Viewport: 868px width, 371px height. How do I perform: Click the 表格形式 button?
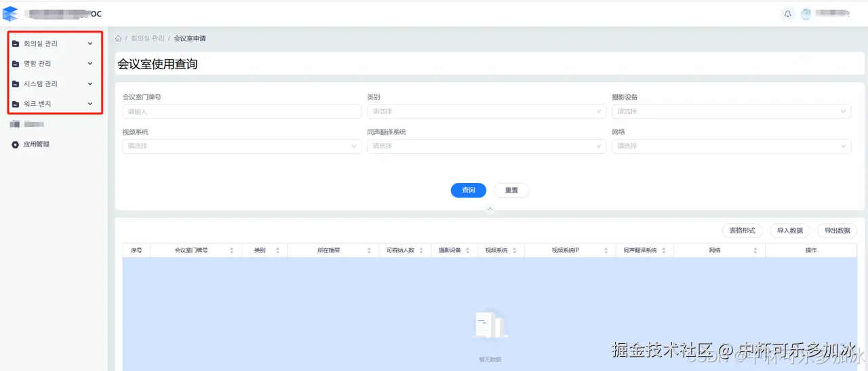743,231
